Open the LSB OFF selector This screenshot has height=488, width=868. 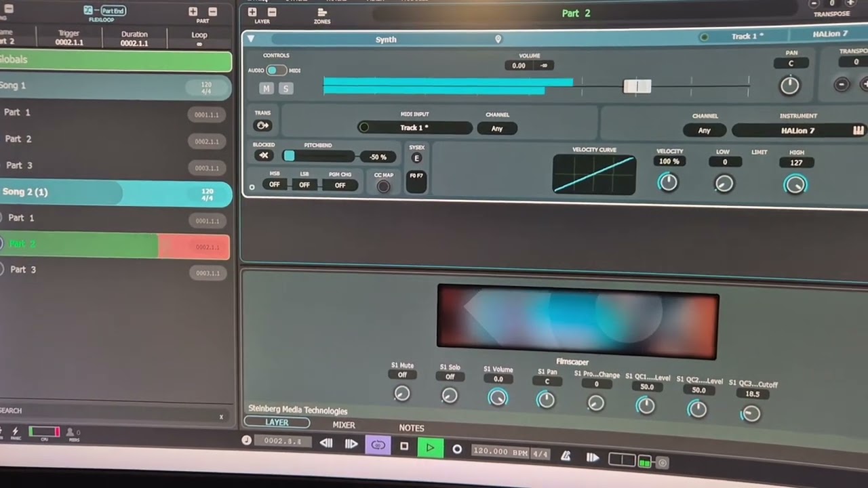tap(304, 184)
